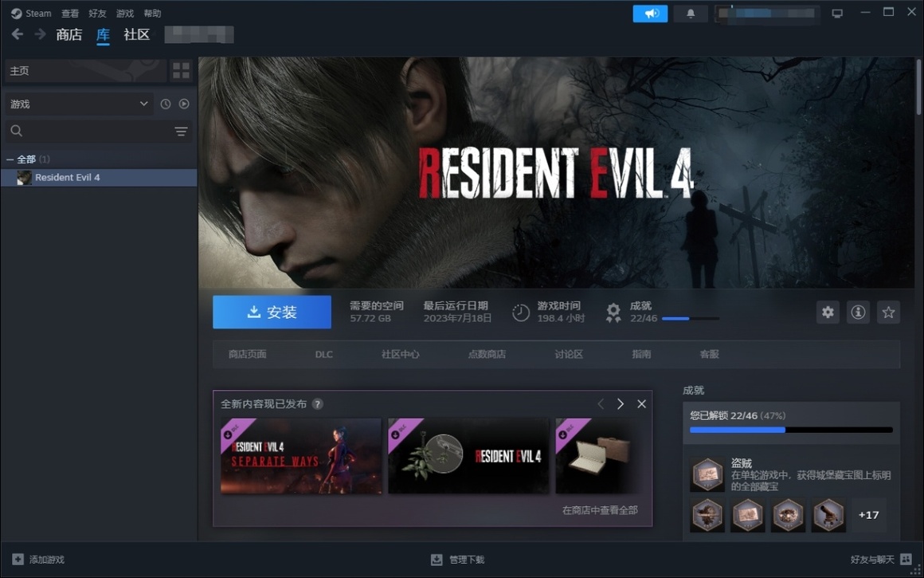
Task: Open notifications bell
Action: (691, 14)
